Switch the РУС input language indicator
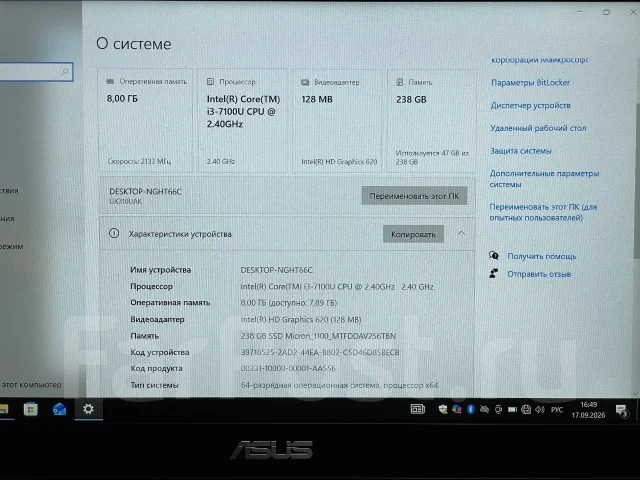The width and height of the screenshot is (640, 480). (557, 410)
